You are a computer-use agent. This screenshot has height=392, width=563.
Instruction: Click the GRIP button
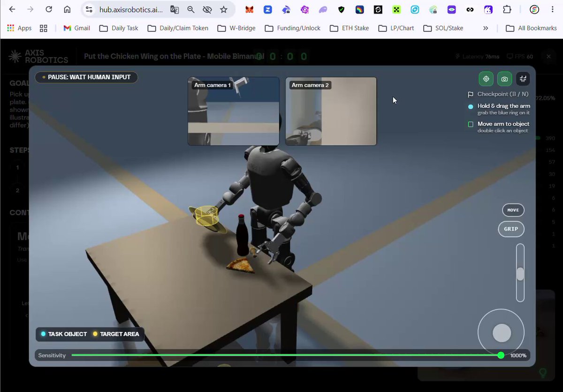tap(511, 229)
